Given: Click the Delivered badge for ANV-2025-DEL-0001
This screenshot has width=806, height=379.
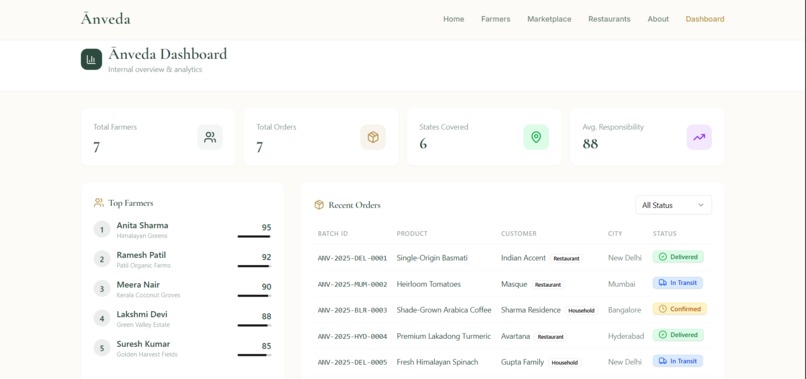Looking at the screenshot, I should (678, 257).
